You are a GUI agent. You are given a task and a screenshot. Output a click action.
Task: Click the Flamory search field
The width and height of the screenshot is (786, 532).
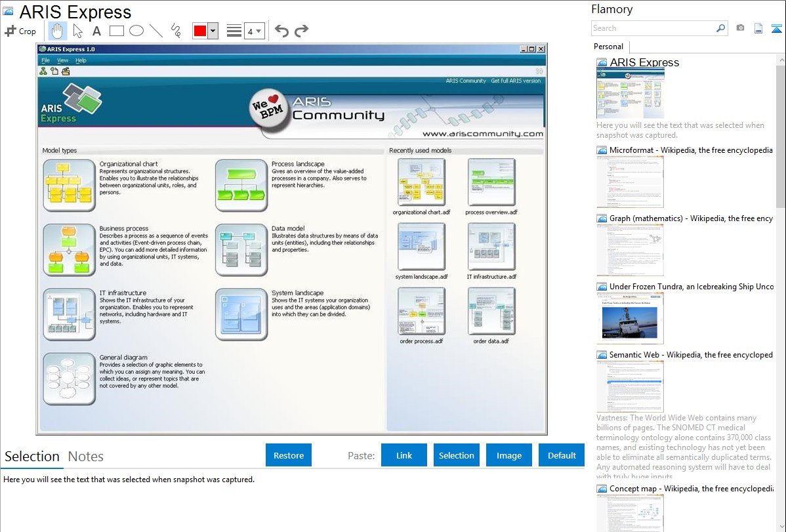click(653, 28)
